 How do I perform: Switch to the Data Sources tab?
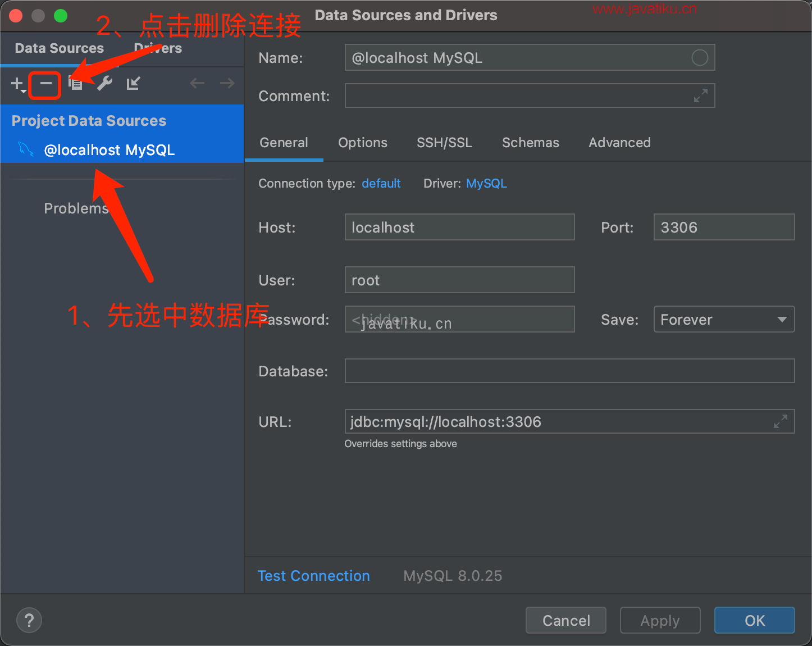pyautogui.click(x=60, y=48)
